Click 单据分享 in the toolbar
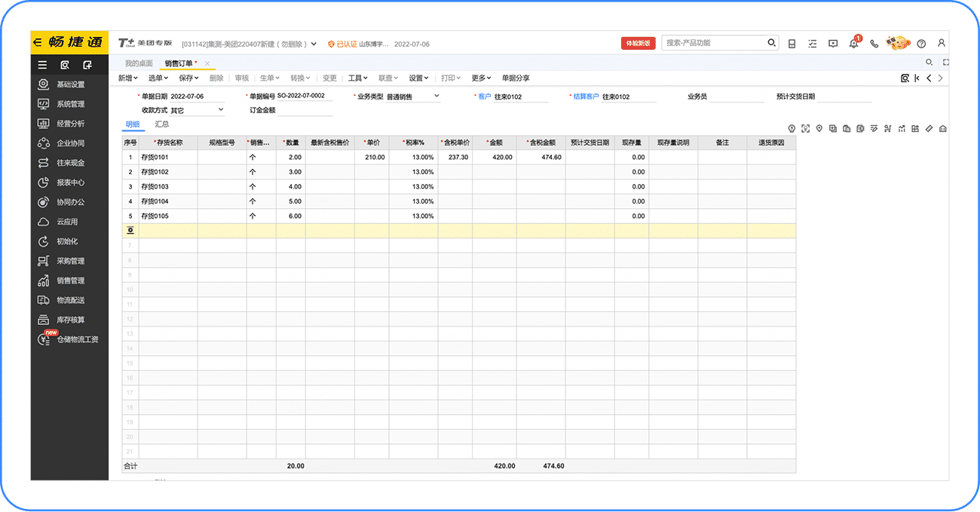980x512 pixels. (516, 78)
